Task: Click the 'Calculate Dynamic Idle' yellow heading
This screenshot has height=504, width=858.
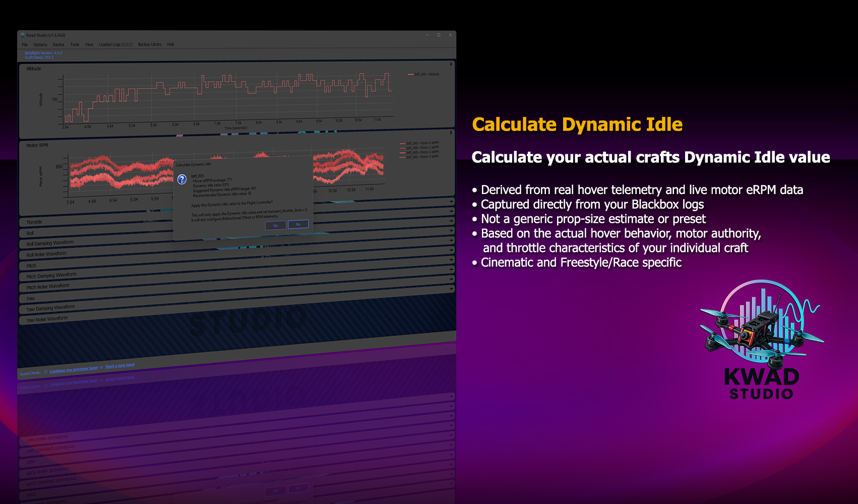Action: tap(577, 124)
